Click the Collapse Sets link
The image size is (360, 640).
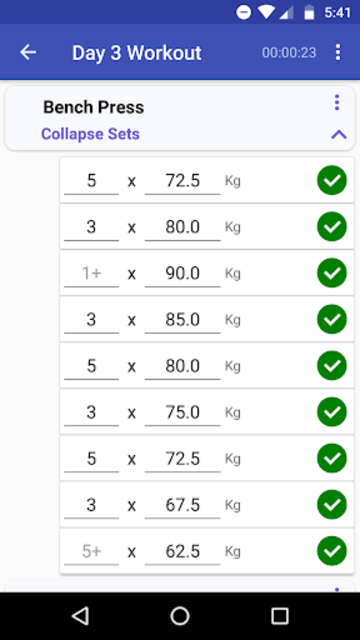tap(90, 134)
